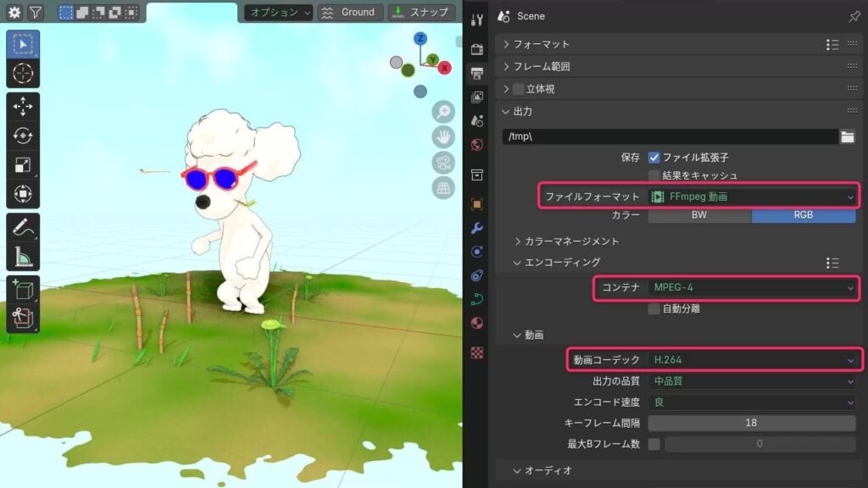868x488 pixels.
Task: Enable the 最大Bフレーム数 checkbox
Action: [x=654, y=444]
